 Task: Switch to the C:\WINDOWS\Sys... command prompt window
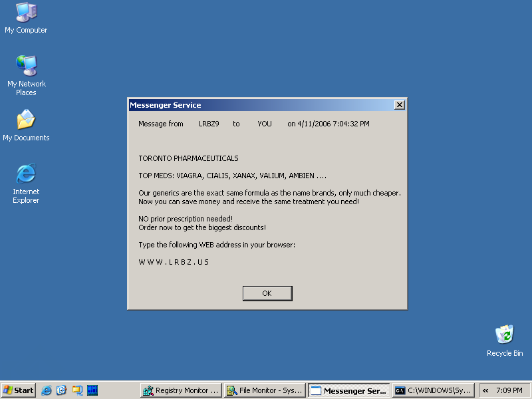[433, 390]
